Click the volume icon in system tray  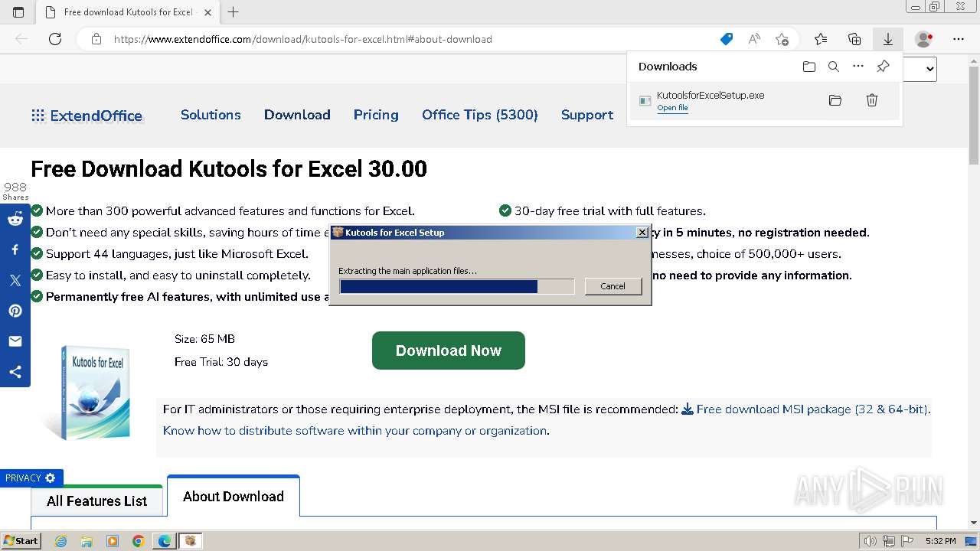tap(871, 541)
